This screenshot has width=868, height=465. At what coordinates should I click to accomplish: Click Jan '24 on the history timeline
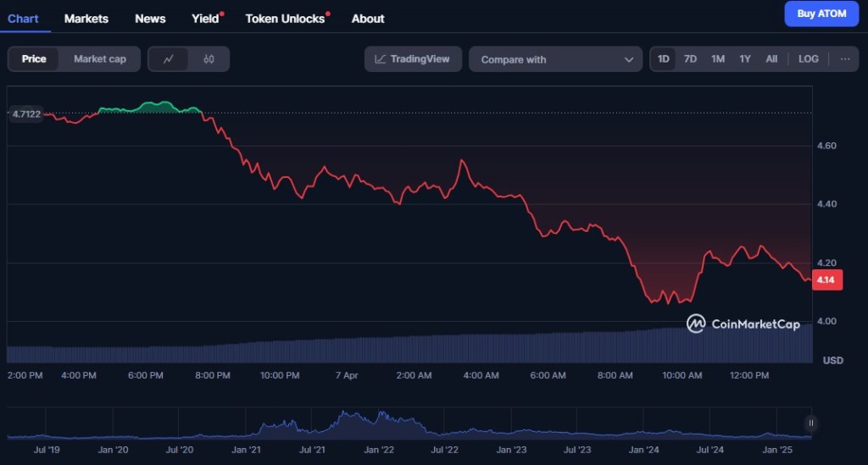pos(644,450)
